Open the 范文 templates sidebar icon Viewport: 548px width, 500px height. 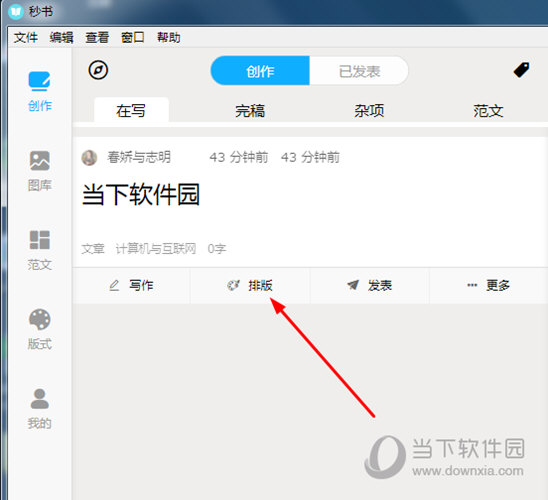point(39,250)
